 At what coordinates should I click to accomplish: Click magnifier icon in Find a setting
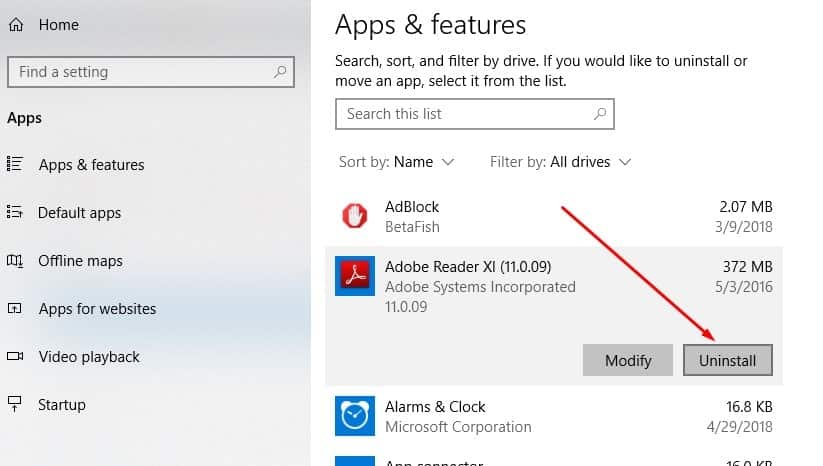(x=281, y=72)
